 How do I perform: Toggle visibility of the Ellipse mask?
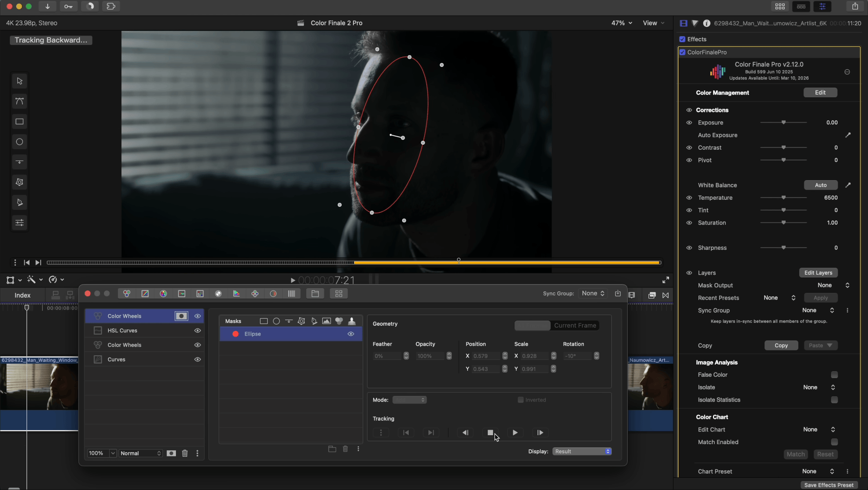pyautogui.click(x=351, y=334)
